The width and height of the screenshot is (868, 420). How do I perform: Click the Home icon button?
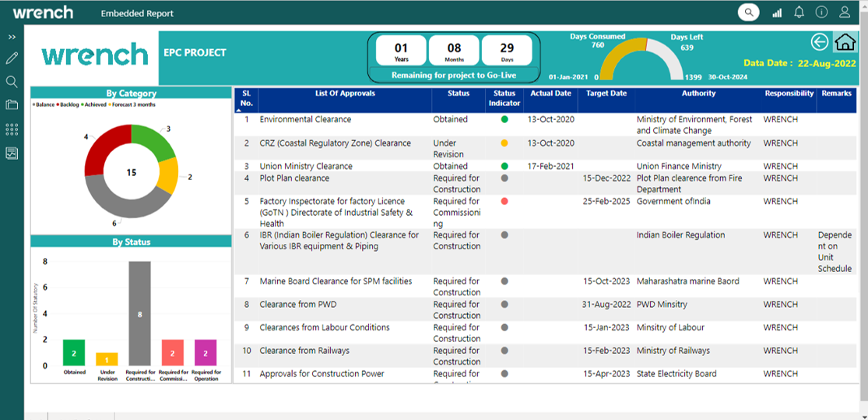(845, 42)
